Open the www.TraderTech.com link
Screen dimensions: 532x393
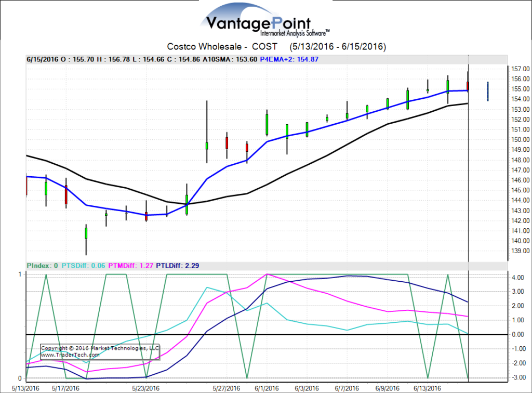click(70, 355)
